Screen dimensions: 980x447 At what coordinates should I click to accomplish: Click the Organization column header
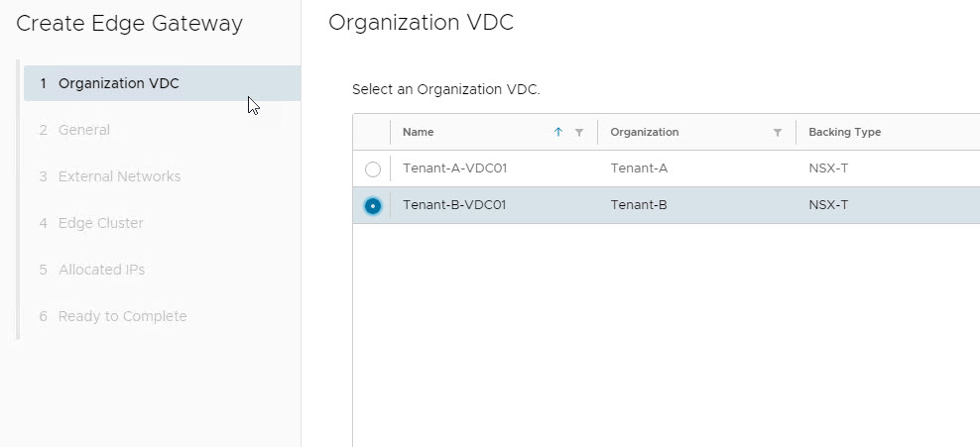tap(644, 132)
